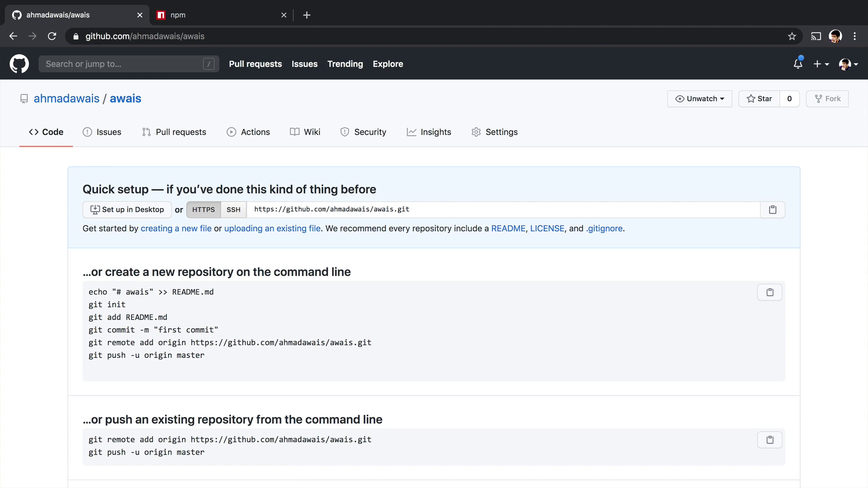
Task: Click uploading an existing file link
Action: 272,228
